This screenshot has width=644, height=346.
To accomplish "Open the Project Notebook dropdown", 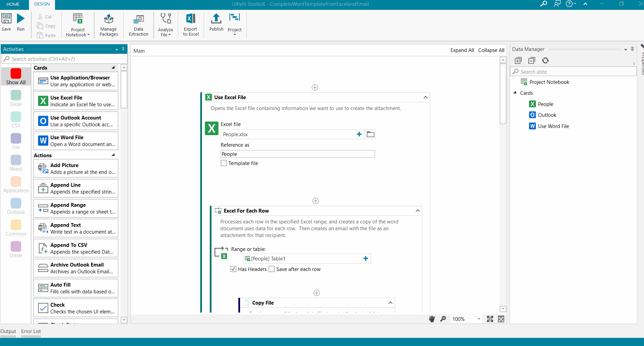I will [x=78, y=25].
